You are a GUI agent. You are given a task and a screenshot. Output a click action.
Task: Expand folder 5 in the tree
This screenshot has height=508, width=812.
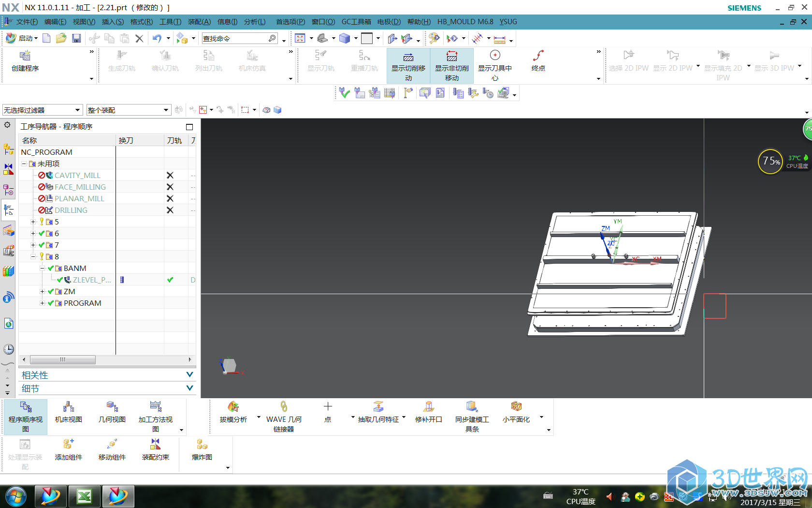coord(33,222)
